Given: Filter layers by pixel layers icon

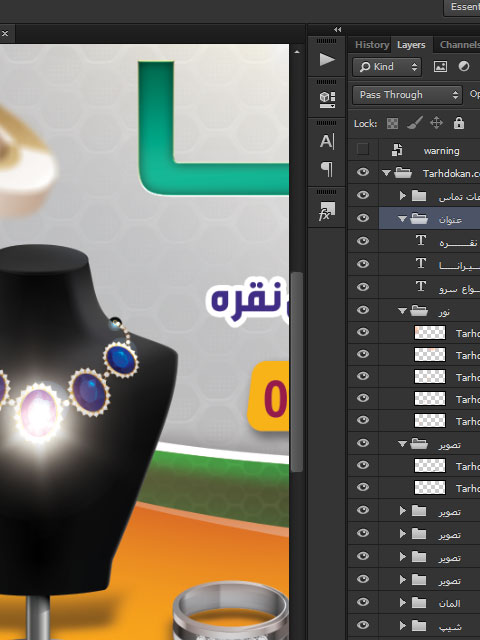Looking at the screenshot, I should 440,67.
